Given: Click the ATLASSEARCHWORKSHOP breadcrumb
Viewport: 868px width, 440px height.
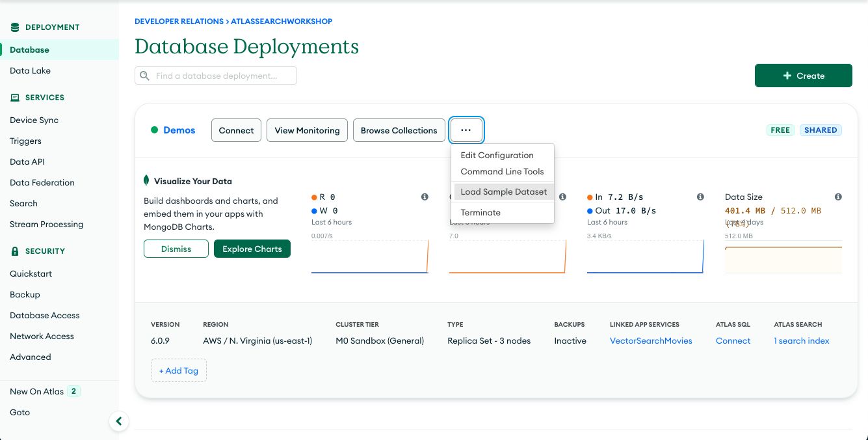Looking at the screenshot, I should 282,21.
